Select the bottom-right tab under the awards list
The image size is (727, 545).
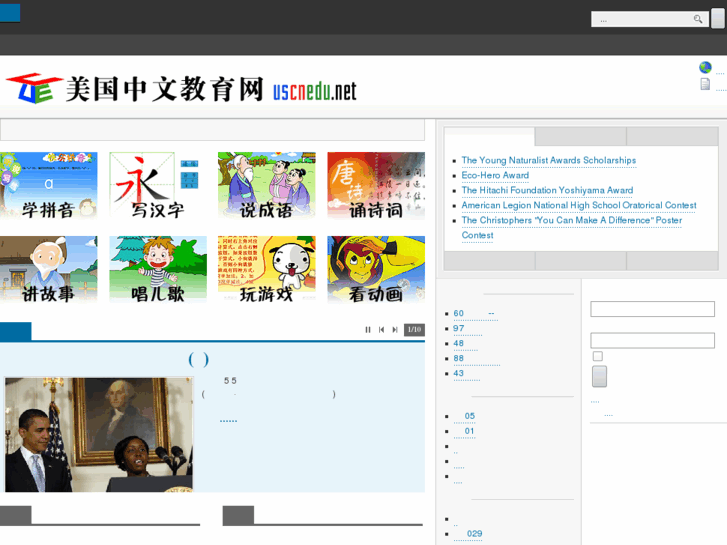click(x=672, y=261)
